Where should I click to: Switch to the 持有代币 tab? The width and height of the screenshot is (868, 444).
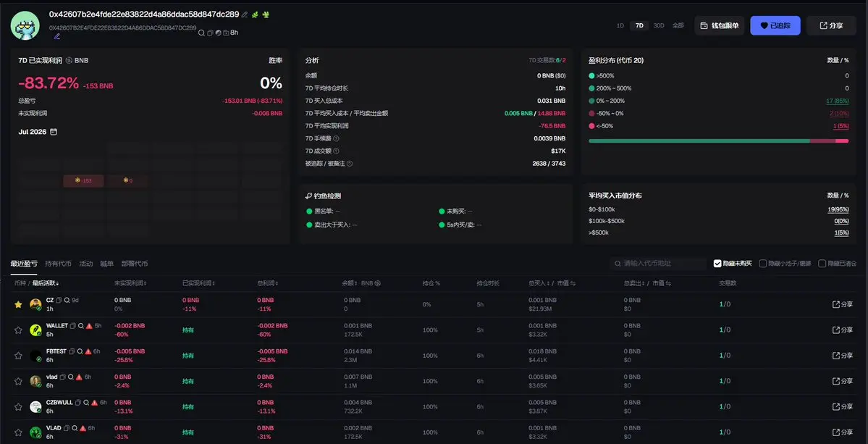(58, 264)
